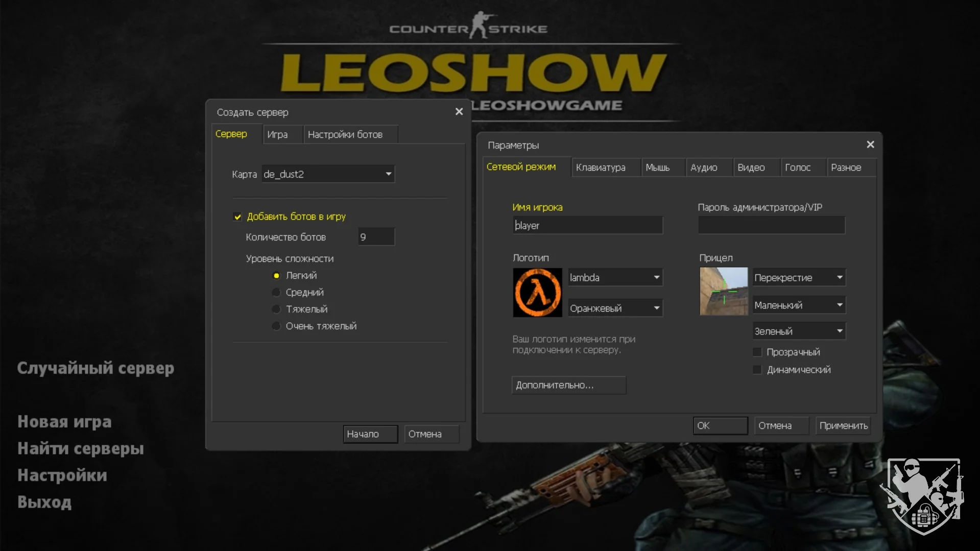The image size is (980, 551).
Task: Close the Параметры dialog
Action: point(870,145)
